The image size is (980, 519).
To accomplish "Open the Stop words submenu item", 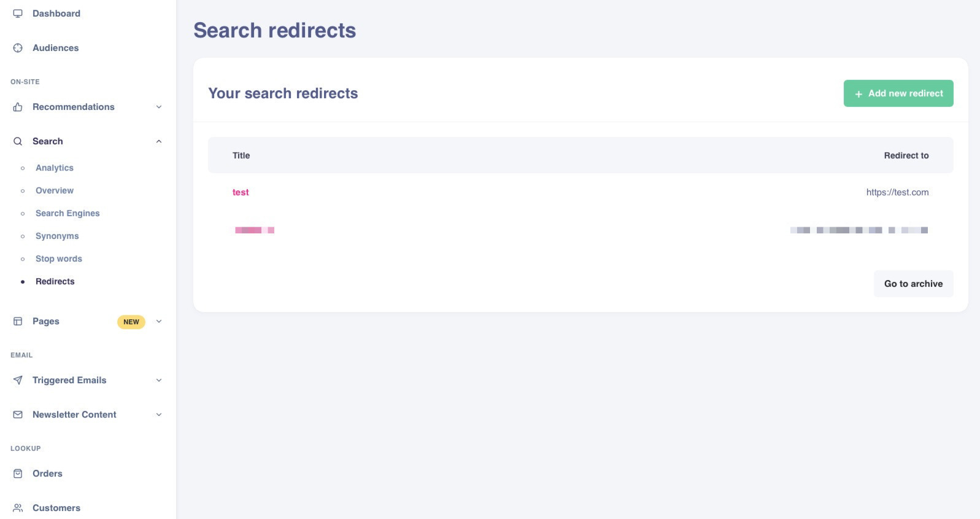I will click(59, 259).
